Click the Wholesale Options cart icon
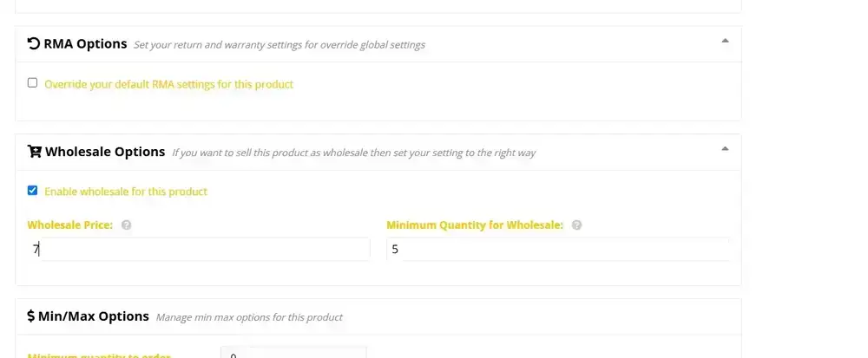This screenshot has height=358, width=868. tap(35, 152)
